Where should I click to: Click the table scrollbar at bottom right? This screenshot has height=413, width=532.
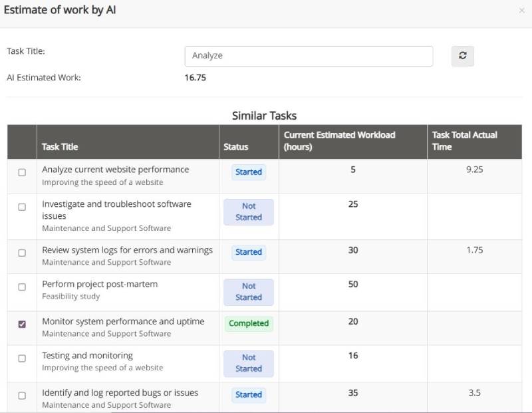(527, 406)
